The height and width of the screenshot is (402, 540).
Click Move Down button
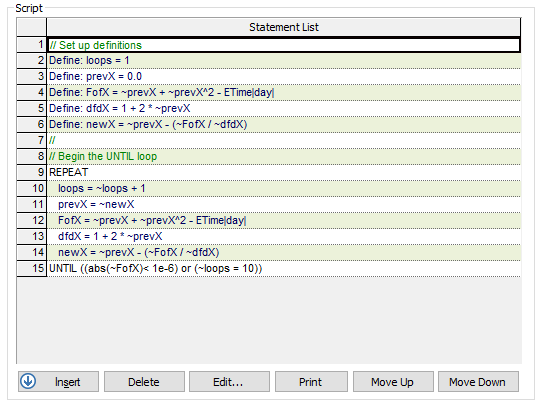[x=478, y=382]
